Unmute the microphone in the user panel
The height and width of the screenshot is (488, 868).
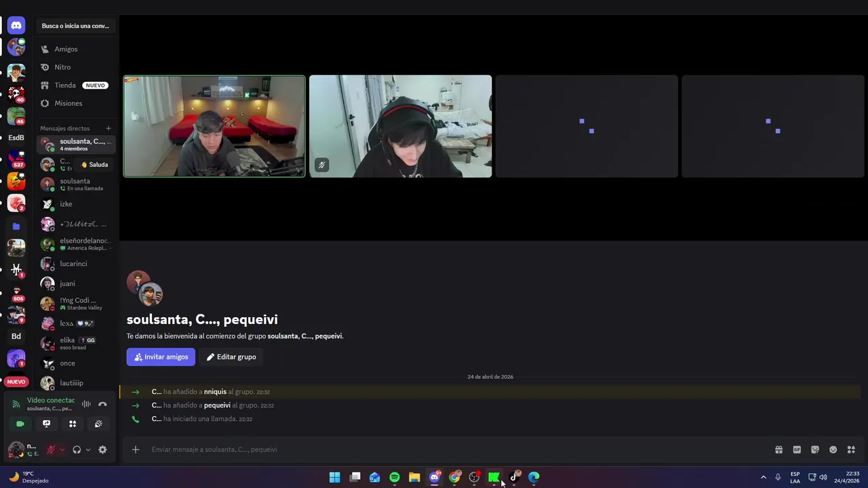tap(50, 449)
